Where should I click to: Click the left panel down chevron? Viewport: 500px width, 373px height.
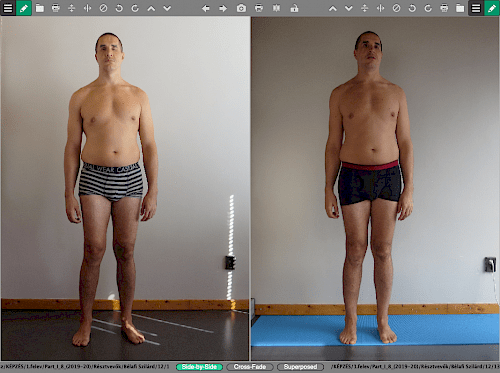(x=167, y=8)
